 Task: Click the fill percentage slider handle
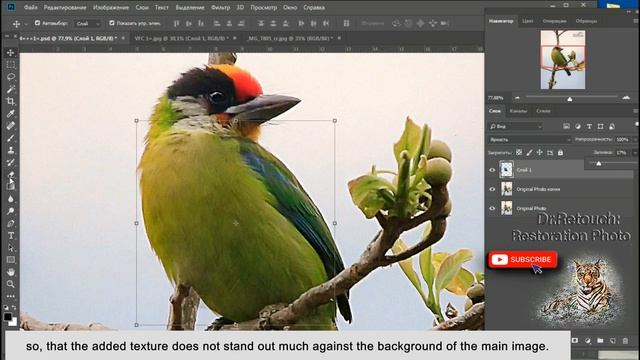598,164
